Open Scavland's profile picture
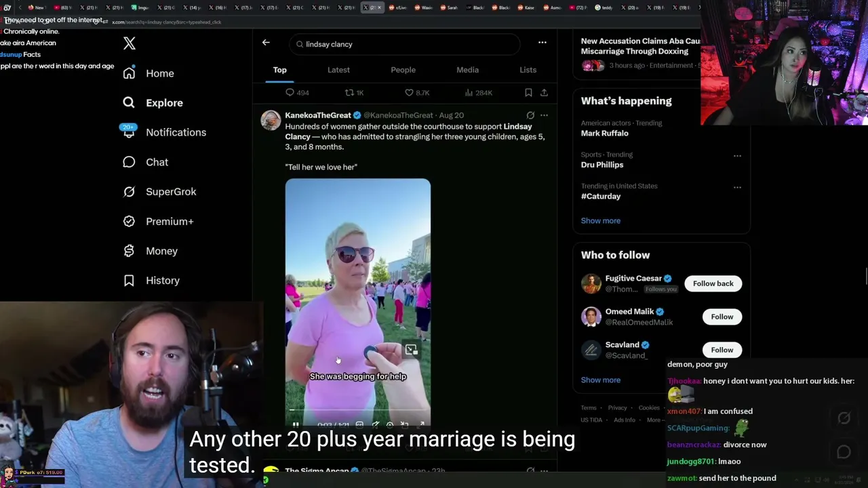 (591, 350)
